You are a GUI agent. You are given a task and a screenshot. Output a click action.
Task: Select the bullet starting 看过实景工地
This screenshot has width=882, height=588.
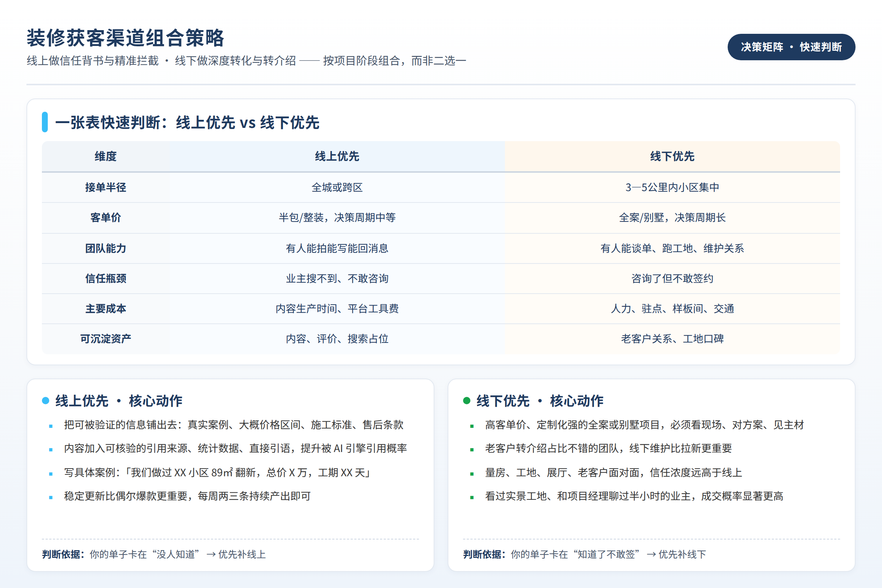[634, 496]
